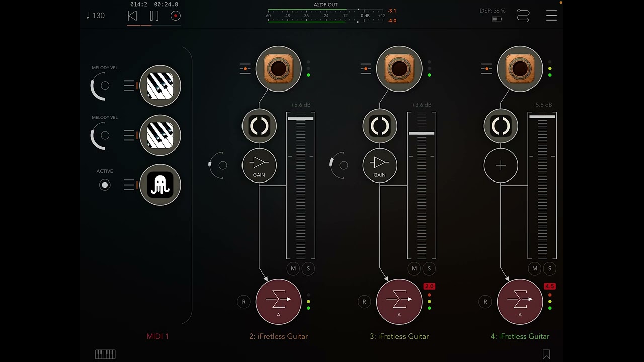Select the 00:24.8 time display
The width and height of the screenshot is (644, 362).
coord(166,5)
